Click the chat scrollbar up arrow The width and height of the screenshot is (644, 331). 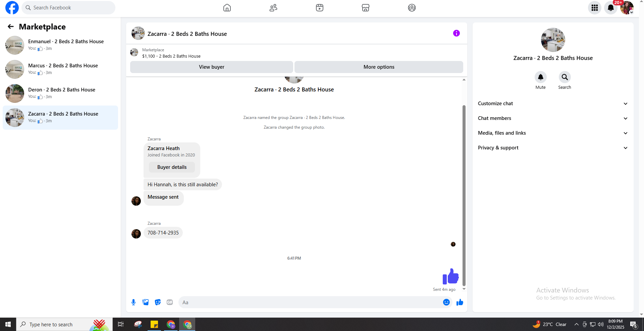click(464, 80)
